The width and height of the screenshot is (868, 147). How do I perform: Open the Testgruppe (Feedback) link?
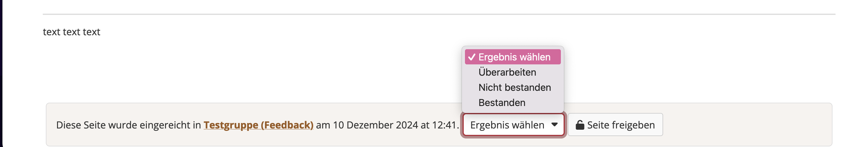pos(258,125)
